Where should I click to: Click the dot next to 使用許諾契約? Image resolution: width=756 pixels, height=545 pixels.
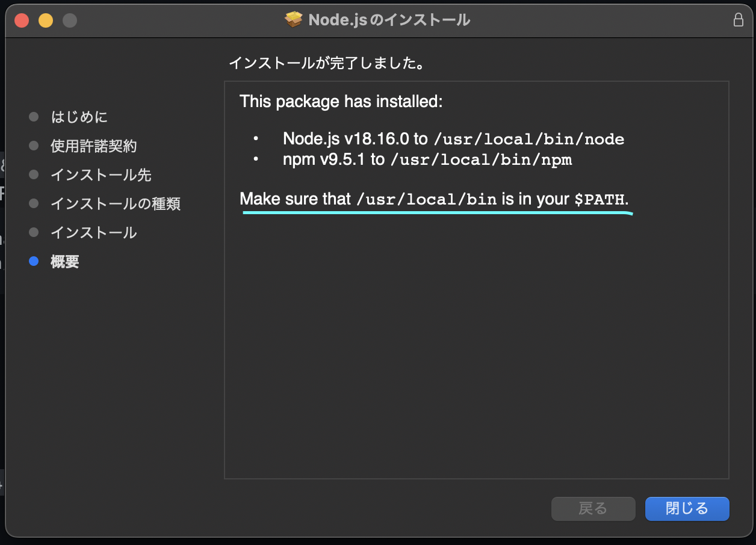(x=34, y=146)
